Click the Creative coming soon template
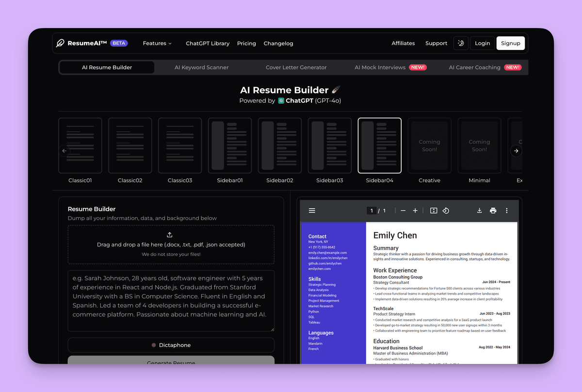 click(x=430, y=145)
